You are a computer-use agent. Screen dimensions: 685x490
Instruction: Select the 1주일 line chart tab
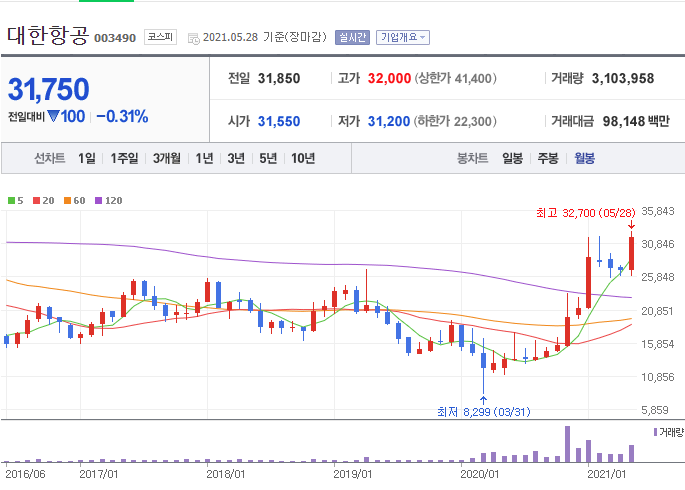point(124,158)
